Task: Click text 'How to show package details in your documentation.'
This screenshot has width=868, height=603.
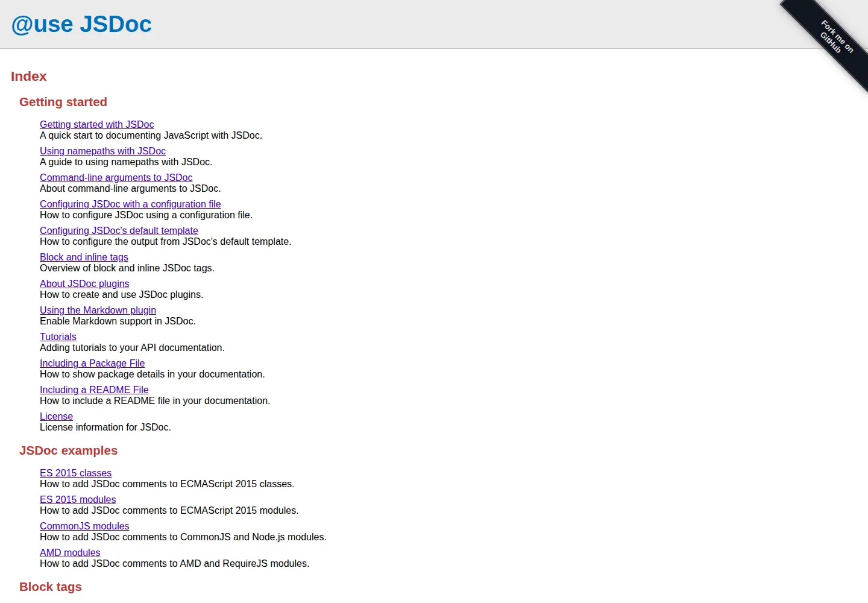Action: 152,374
